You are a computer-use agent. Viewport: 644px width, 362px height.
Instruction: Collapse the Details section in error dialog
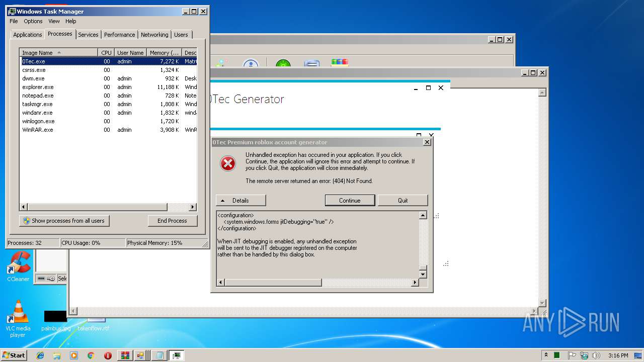point(241,200)
